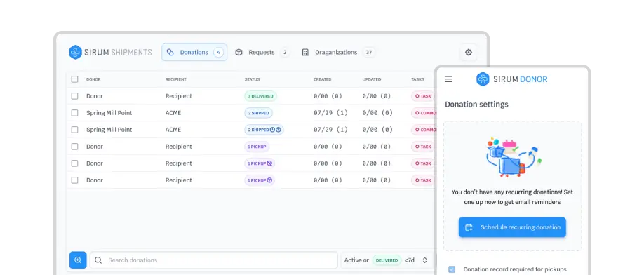Click the blue magnifier zoom button
This screenshot has height=275, width=644.
[78, 260]
